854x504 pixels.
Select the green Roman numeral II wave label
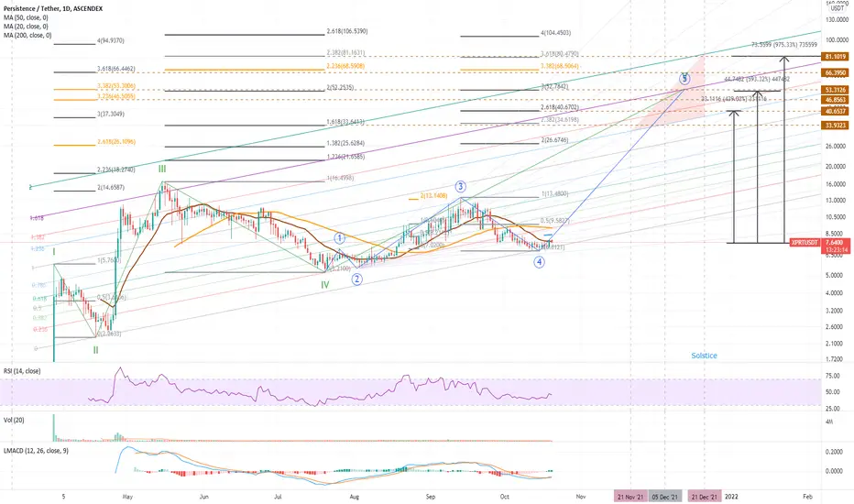(x=95, y=350)
